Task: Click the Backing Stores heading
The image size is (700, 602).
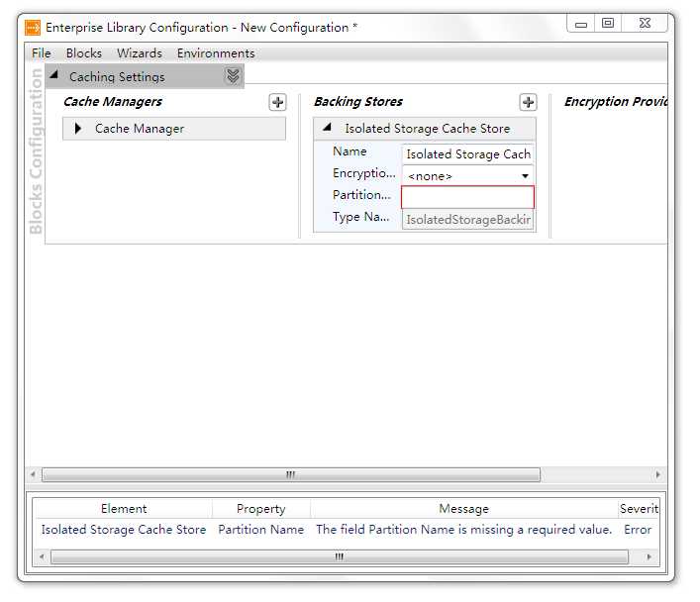Action: (x=358, y=102)
